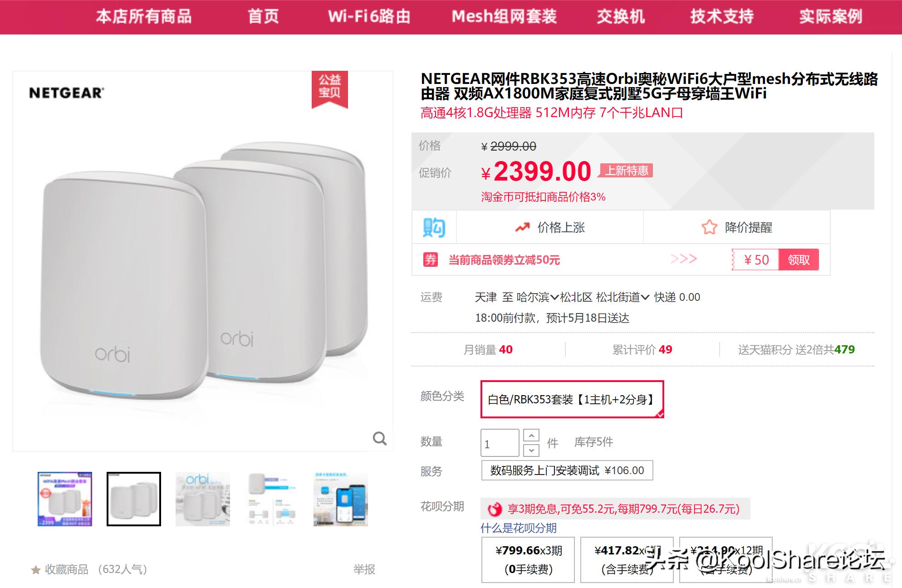Image resolution: width=902 pixels, height=588 pixels.
Task: Click the 公益宝贝 ribbon badge
Action: pos(330,89)
